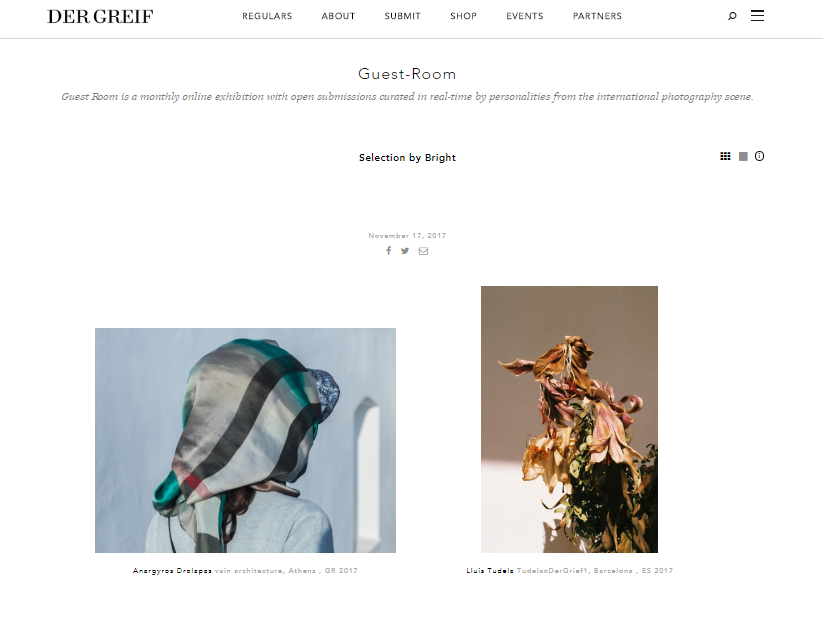Click the DER GREIF logo
The width and height of the screenshot is (823, 618).
[100, 17]
